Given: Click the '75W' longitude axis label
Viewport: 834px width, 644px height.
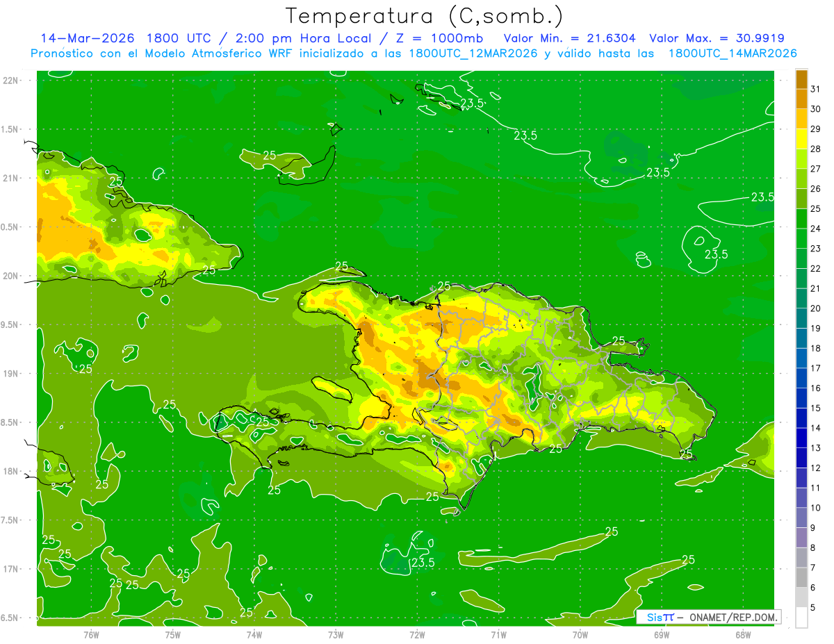Looking at the screenshot, I should point(173,634).
